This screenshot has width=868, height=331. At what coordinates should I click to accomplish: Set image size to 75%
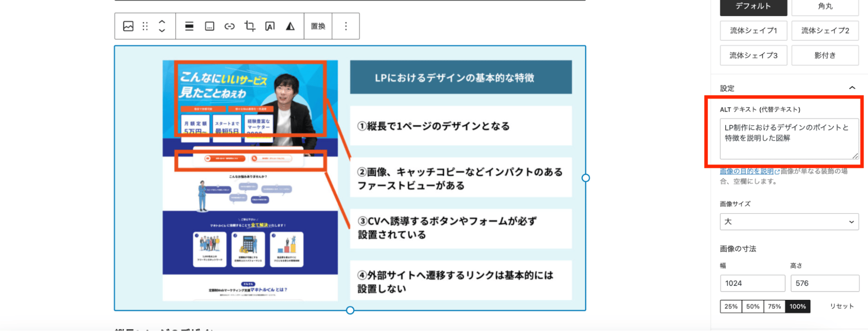pyautogui.click(x=774, y=306)
